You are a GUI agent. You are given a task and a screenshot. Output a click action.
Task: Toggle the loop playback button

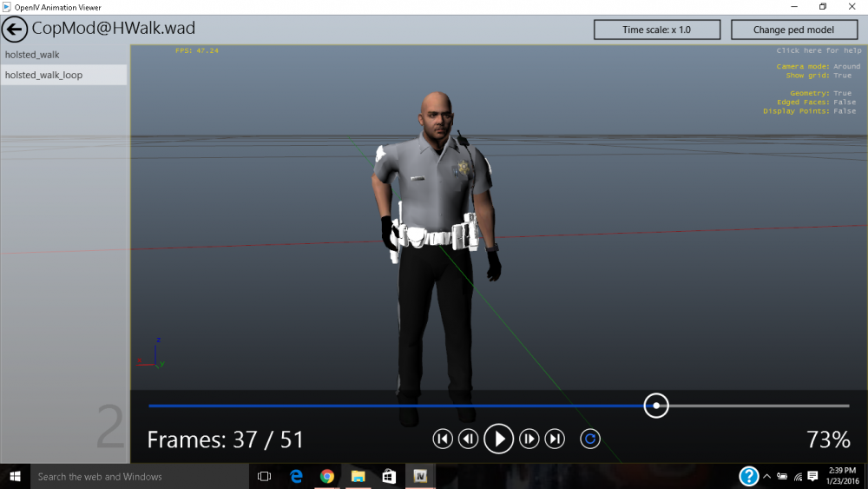(590, 439)
